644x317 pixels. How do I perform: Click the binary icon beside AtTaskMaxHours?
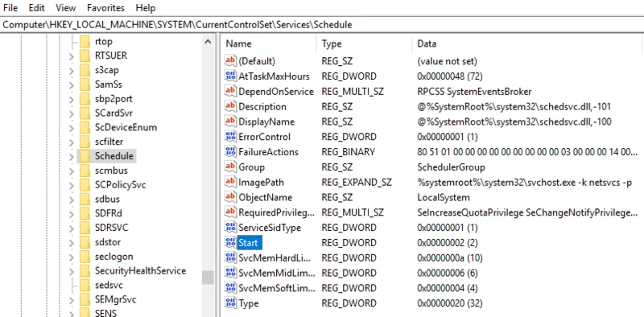pyautogui.click(x=231, y=76)
